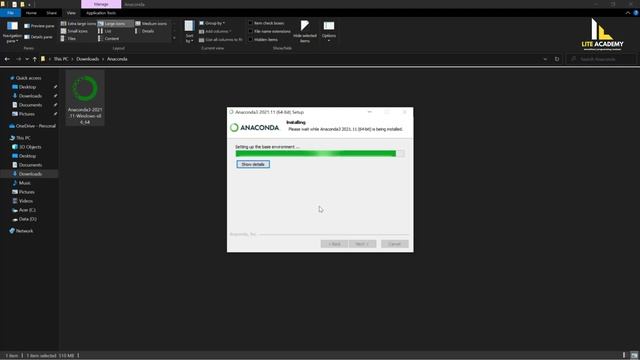Open the Add columns dropdown
Viewport: 640px width, 360px height.
(215, 31)
